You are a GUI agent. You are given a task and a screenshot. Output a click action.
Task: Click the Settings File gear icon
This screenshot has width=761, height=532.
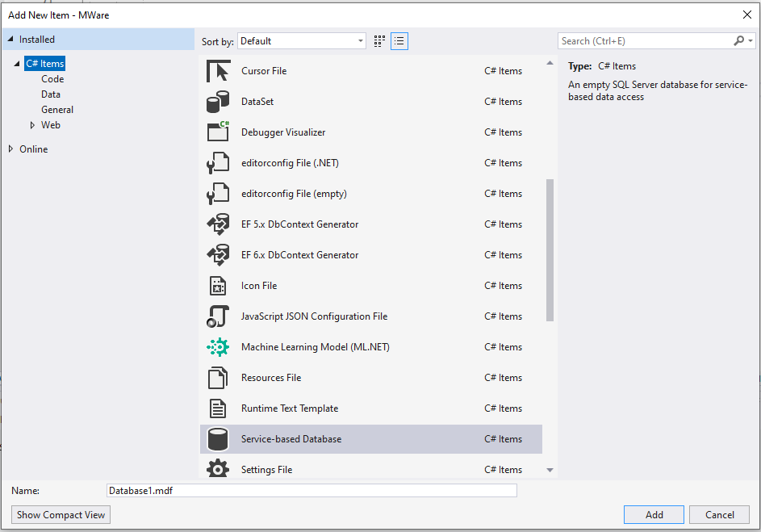point(218,469)
